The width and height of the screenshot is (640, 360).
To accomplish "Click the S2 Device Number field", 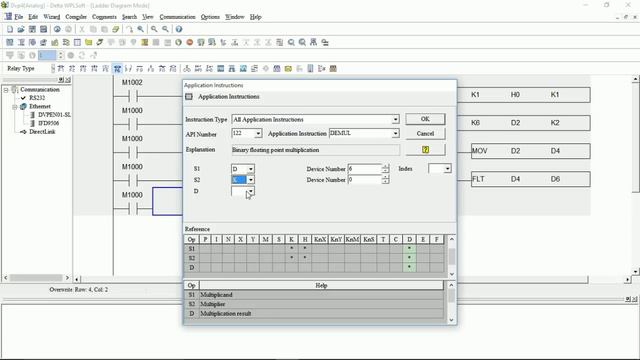I will 364,180.
